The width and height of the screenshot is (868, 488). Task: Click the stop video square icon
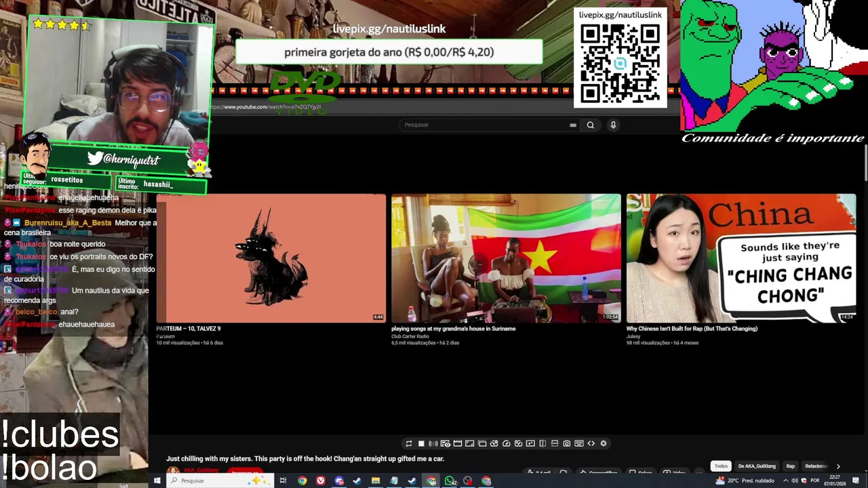click(x=421, y=443)
